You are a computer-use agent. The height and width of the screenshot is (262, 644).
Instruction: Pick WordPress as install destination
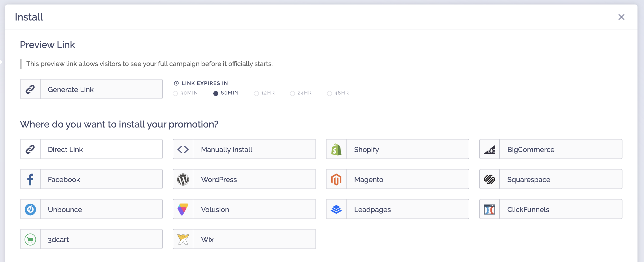click(x=244, y=179)
